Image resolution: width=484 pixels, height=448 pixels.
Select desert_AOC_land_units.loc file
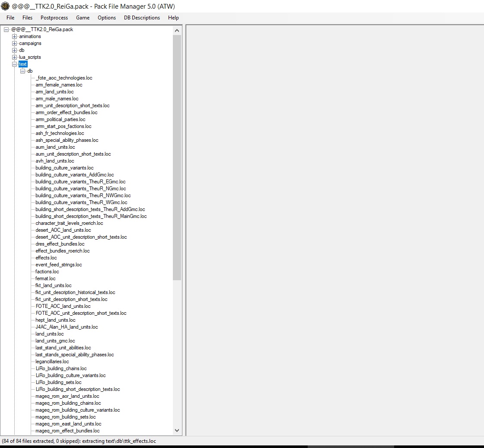[x=63, y=230]
